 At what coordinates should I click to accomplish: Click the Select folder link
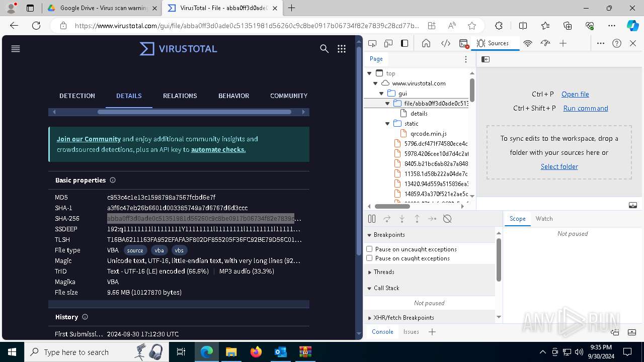tap(559, 166)
